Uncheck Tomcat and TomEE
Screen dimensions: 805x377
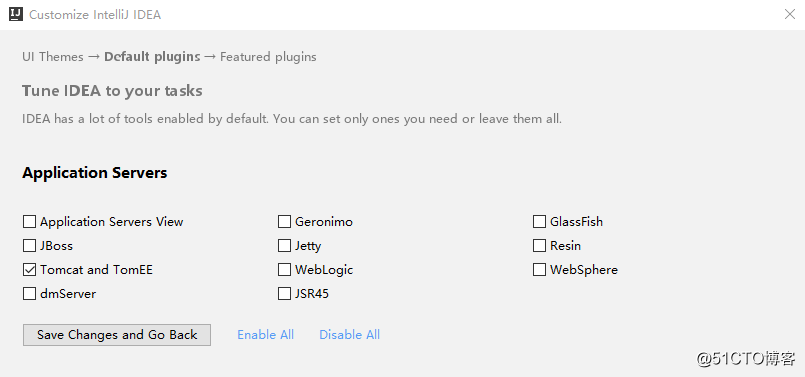point(29,270)
